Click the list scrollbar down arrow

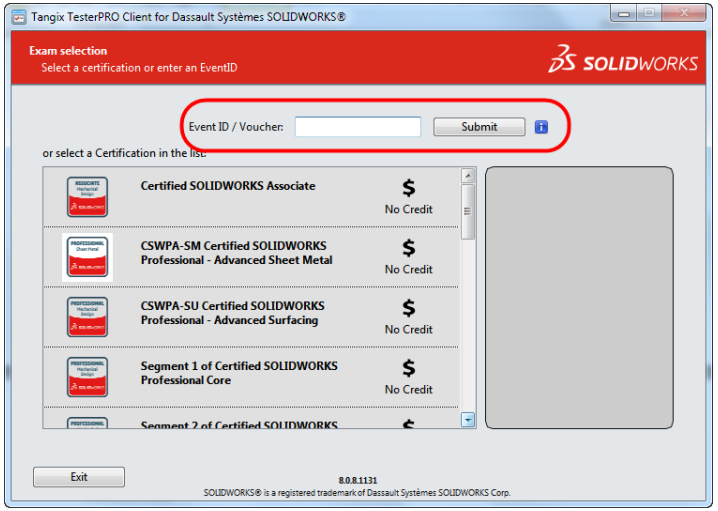coord(468,419)
